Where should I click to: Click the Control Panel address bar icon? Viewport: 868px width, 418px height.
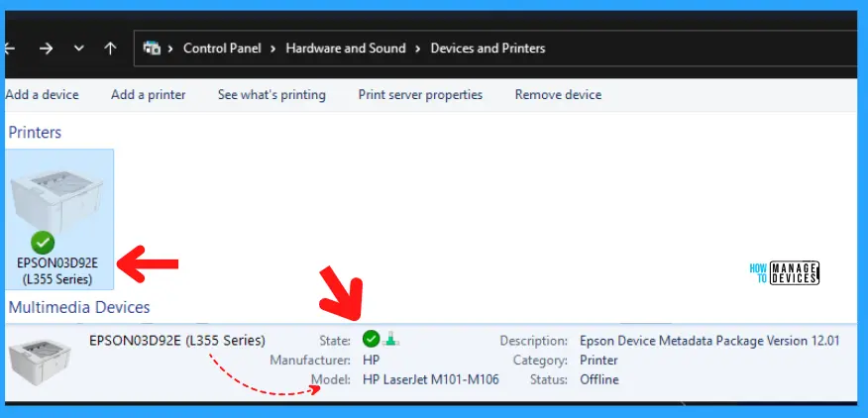152,49
